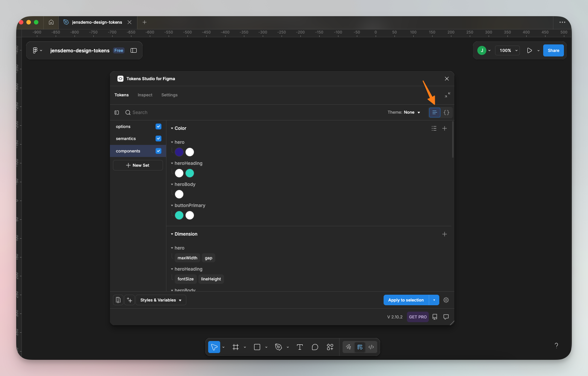This screenshot has width=588, height=376.
Task: Open the three-dots menu at top right
Action: (x=562, y=22)
